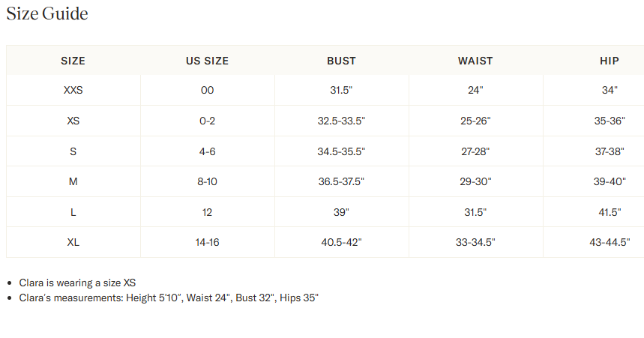The image size is (644, 338).
Task: Select the XL size row label
Action: tap(73, 242)
